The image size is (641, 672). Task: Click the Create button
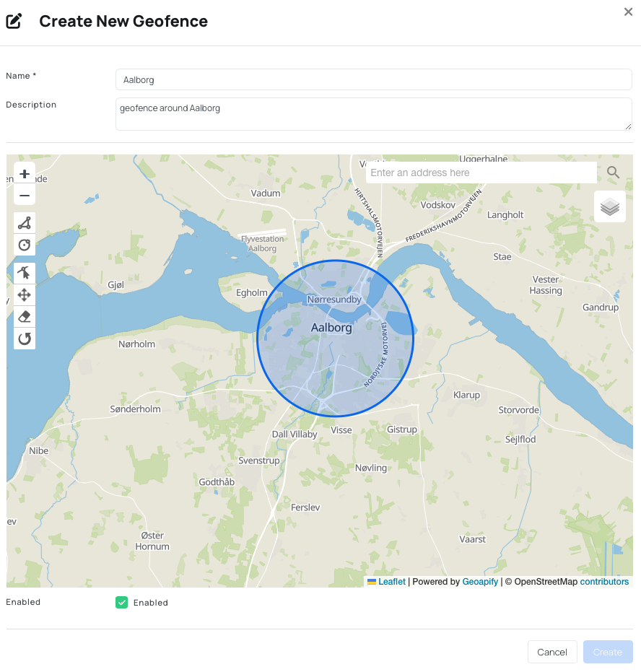click(607, 651)
